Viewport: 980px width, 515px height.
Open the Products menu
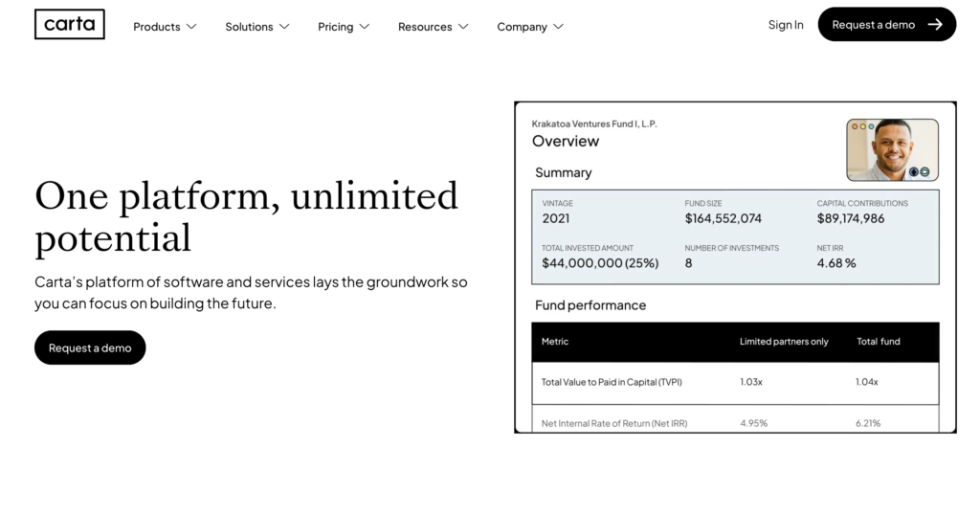(165, 26)
